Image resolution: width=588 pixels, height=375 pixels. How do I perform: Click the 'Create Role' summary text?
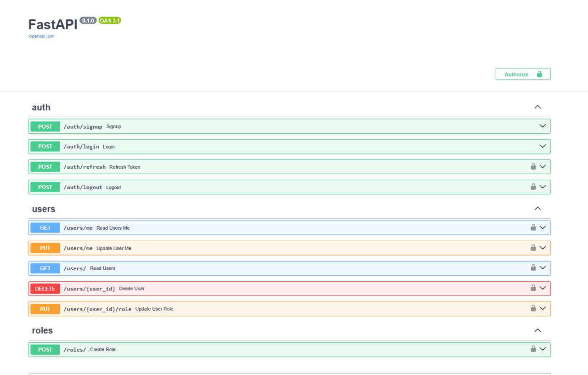[x=103, y=350]
